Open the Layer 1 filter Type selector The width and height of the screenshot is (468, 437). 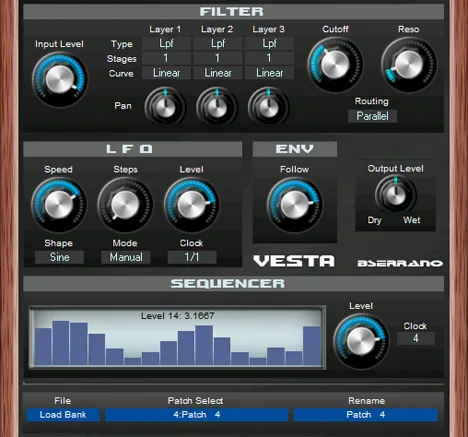[166, 43]
